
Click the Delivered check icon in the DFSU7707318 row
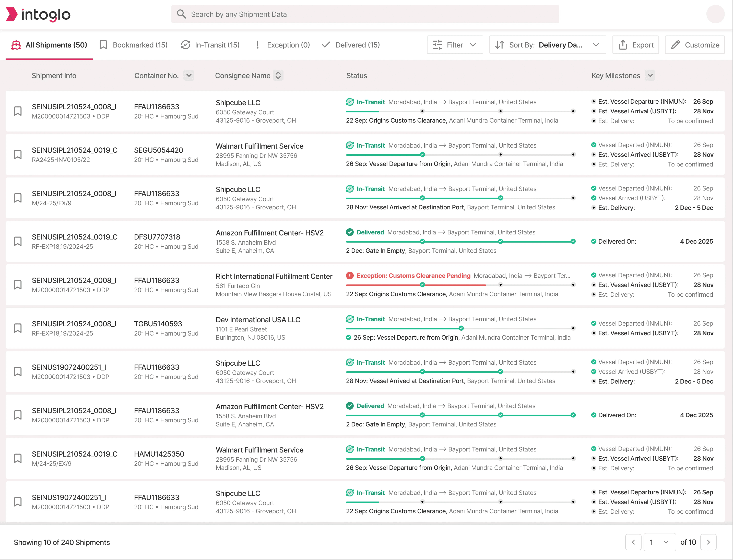(x=350, y=232)
